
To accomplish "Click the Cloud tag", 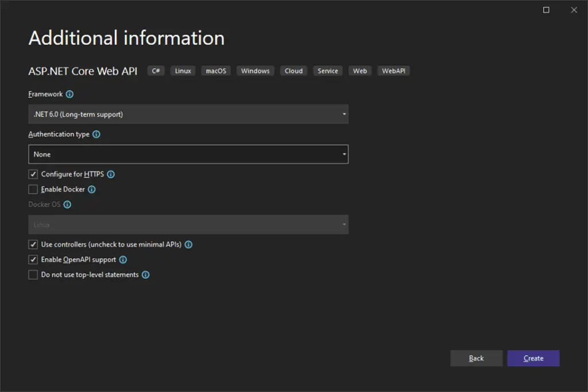I will coord(293,71).
